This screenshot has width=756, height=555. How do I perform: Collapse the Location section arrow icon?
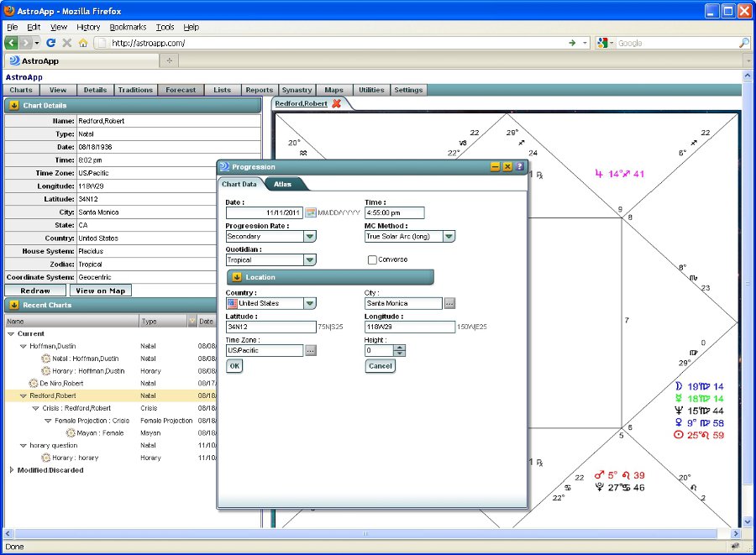(237, 277)
